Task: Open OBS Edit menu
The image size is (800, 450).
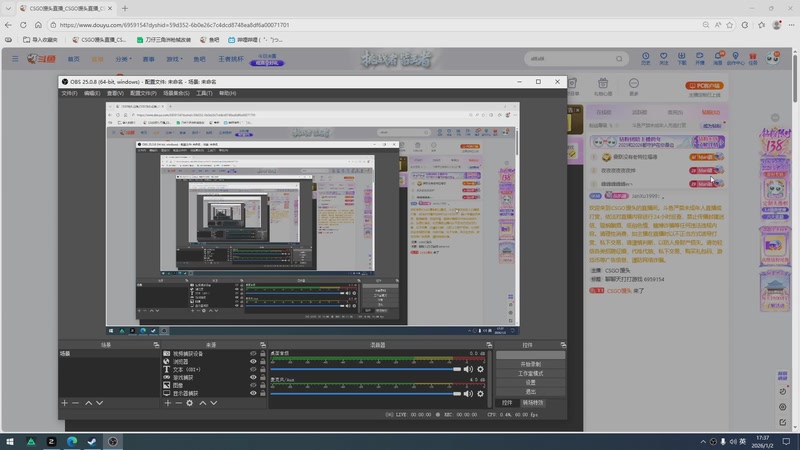Action: click(x=92, y=93)
